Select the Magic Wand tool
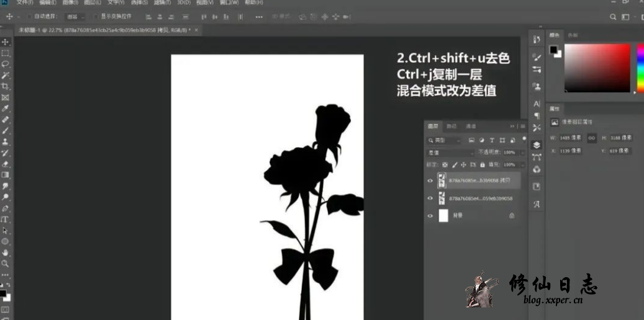Image resolution: width=644 pixels, height=320 pixels. (5, 75)
